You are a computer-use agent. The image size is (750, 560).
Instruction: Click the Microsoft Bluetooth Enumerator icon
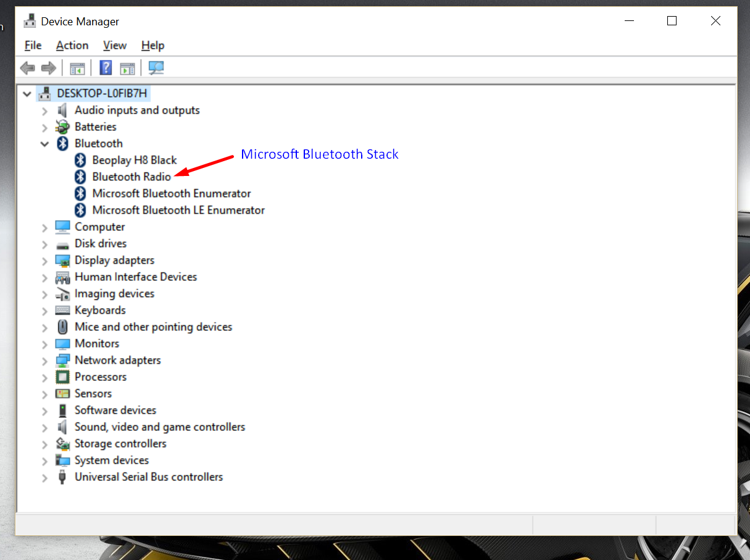coord(80,193)
